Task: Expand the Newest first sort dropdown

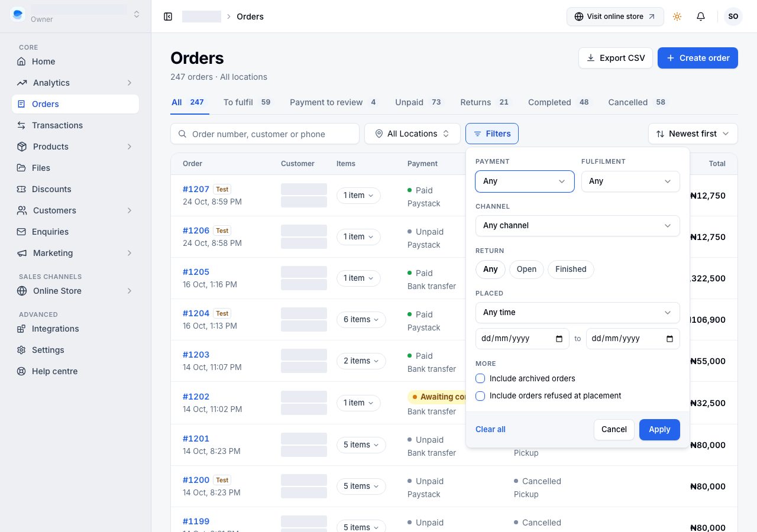Action: [693, 134]
